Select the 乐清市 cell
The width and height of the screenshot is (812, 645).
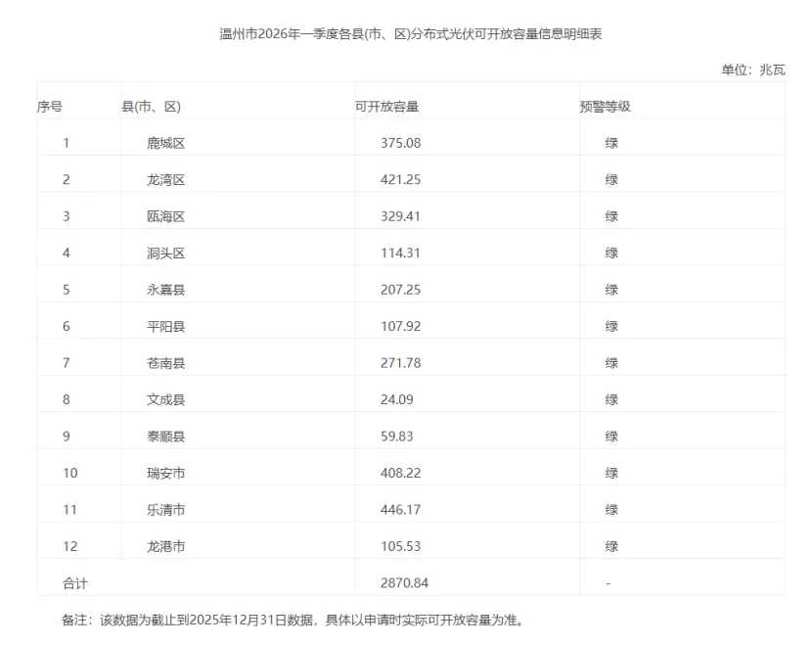pos(165,510)
